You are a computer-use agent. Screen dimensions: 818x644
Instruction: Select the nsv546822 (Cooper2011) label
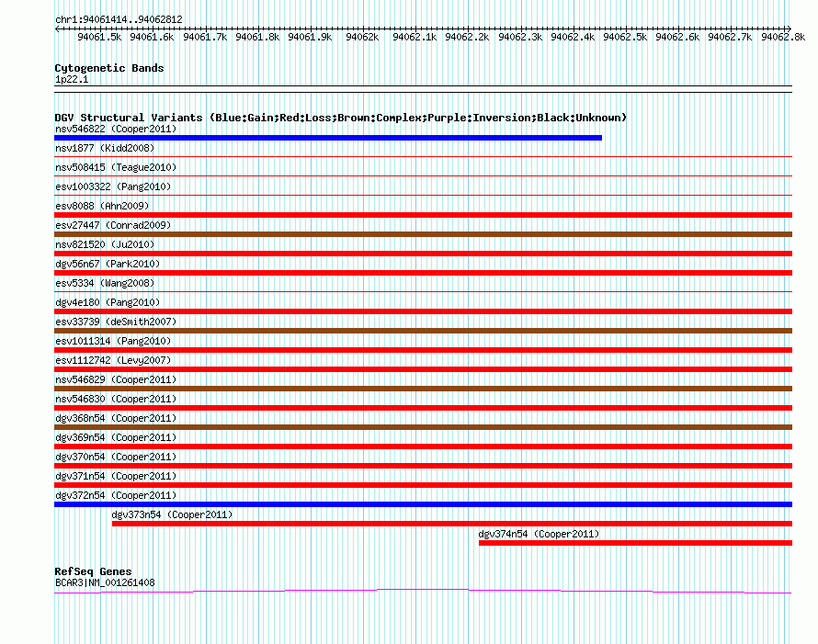[x=116, y=129]
